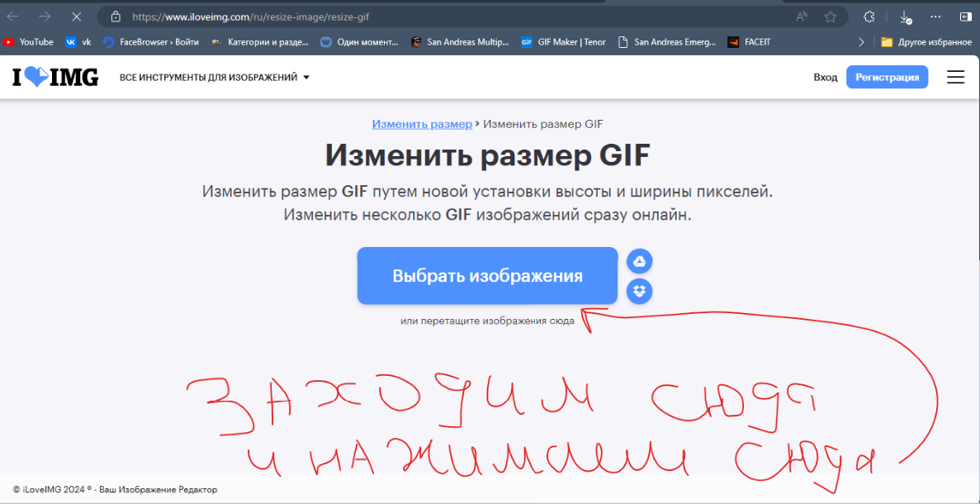Follow the 'Изменить размер' breadcrumb link

(x=421, y=124)
